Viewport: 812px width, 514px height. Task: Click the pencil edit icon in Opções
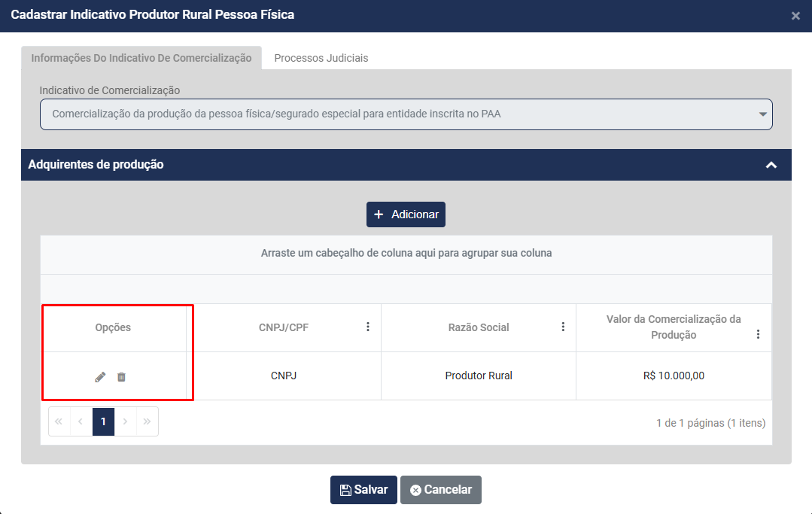point(100,376)
